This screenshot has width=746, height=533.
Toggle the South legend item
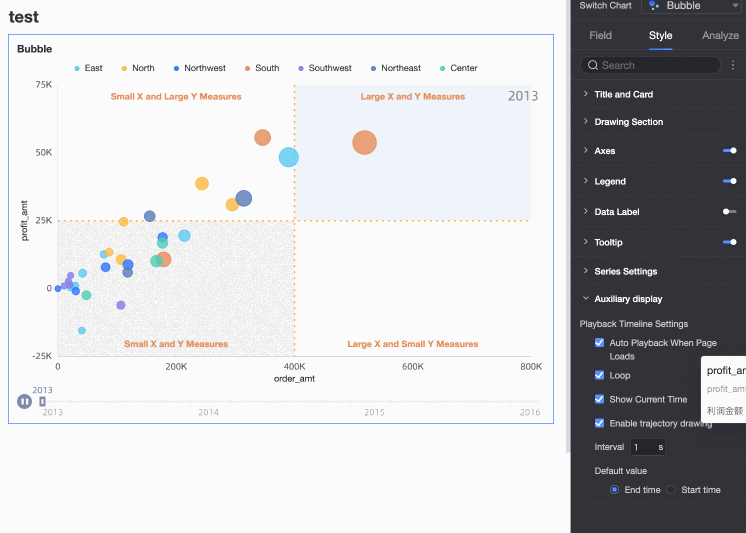coord(262,68)
